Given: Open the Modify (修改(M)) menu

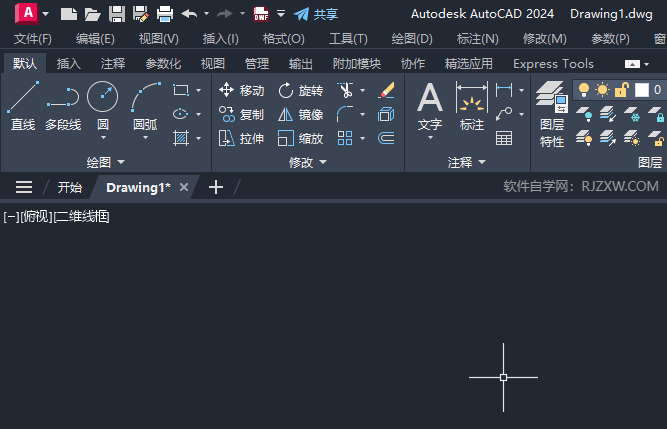Looking at the screenshot, I should 544,39.
